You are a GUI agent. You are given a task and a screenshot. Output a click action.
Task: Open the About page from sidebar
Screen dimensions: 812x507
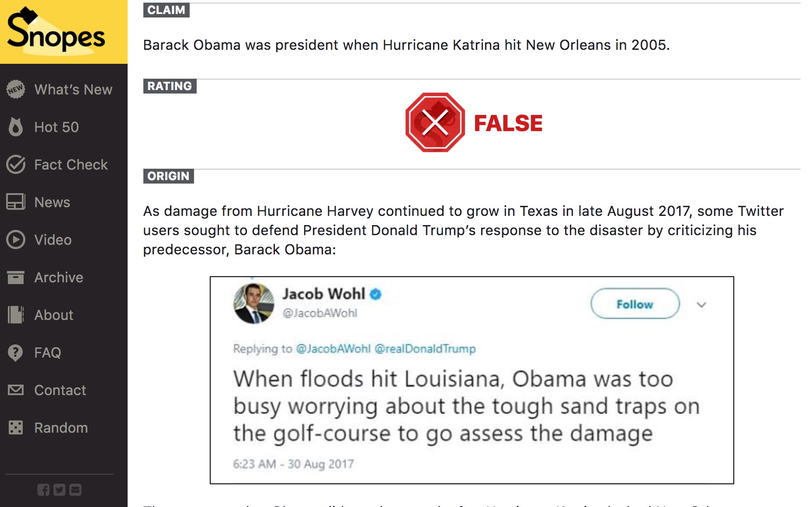(54, 315)
